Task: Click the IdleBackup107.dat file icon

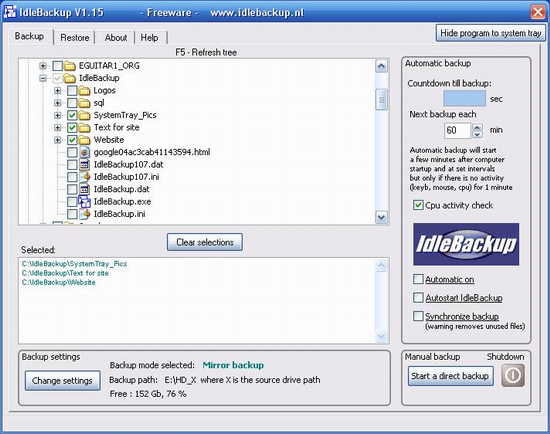Action: [85, 164]
